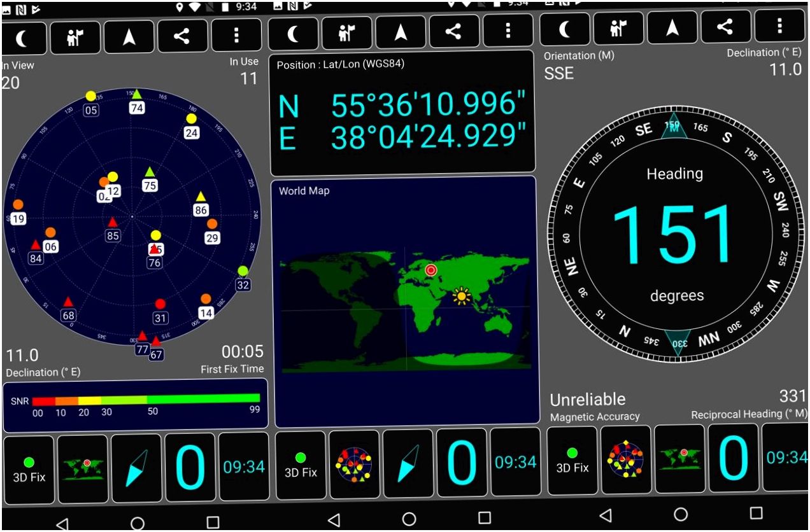Tap satellite 74 marker in the sky view
The height and width of the screenshot is (532, 810).
coord(136,102)
